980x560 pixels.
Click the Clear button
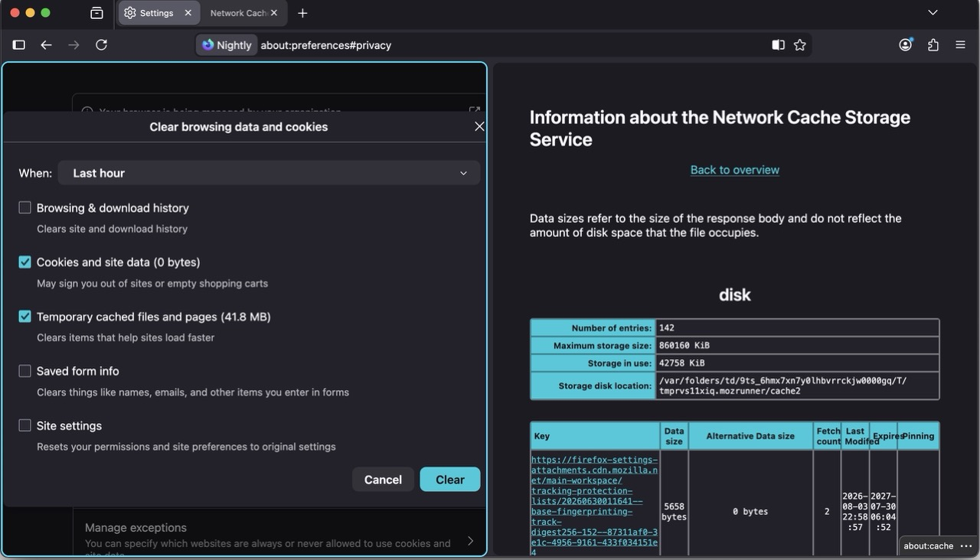(x=450, y=480)
